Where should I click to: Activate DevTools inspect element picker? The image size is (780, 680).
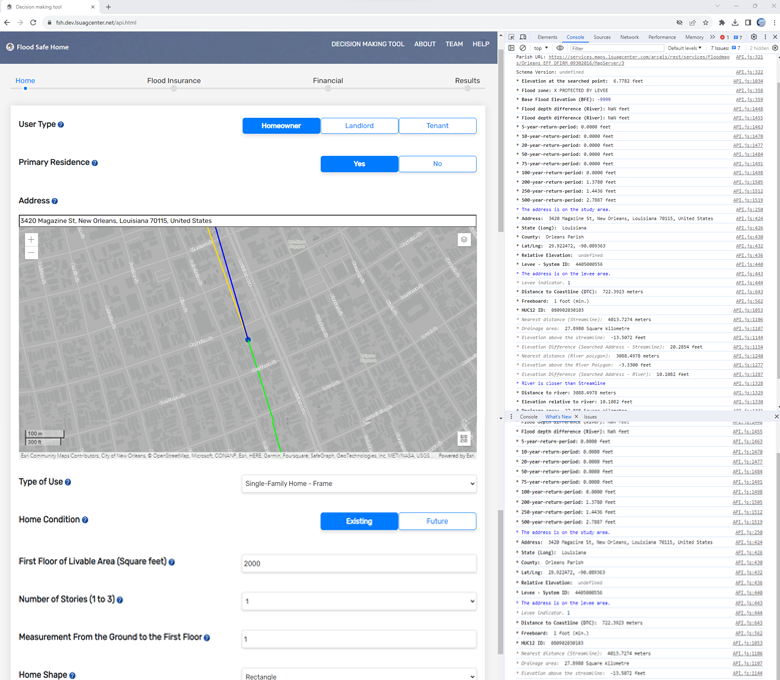point(511,37)
